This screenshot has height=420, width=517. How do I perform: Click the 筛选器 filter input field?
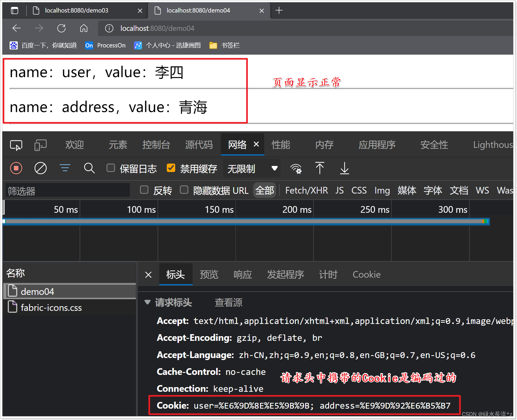[x=67, y=191]
